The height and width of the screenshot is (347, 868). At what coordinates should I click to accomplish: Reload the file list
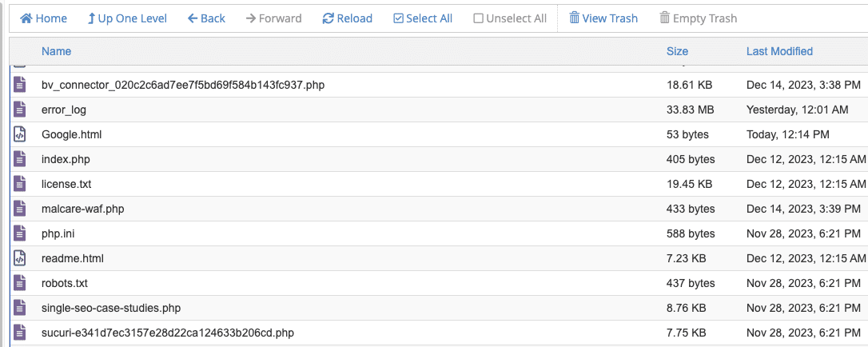click(x=347, y=18)
